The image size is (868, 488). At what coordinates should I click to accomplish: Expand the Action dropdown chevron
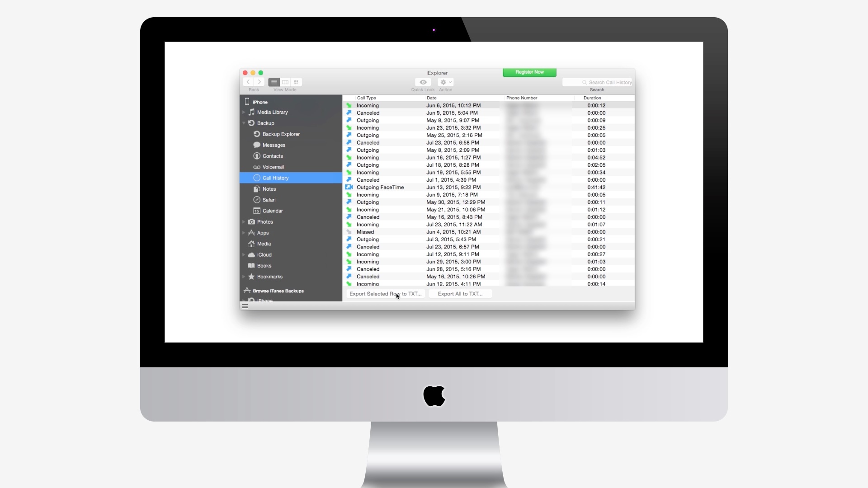(x=450, y=82)
